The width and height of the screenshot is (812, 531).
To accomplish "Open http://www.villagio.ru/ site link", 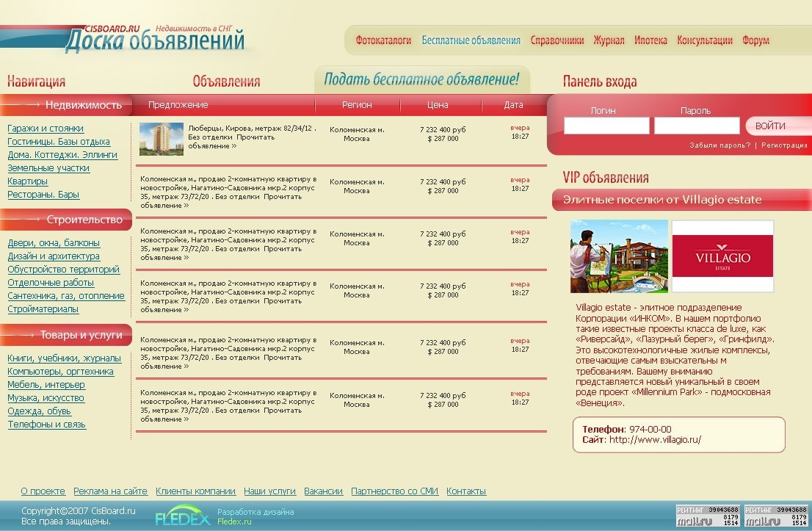I will pyautogui.click(x=655, y=440).
